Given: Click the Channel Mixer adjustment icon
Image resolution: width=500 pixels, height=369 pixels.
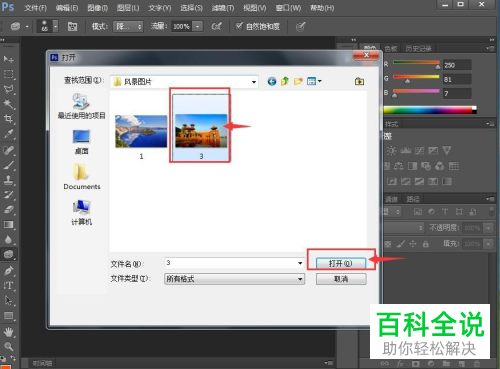Looking at the screenshot, I should coord(440,166).
